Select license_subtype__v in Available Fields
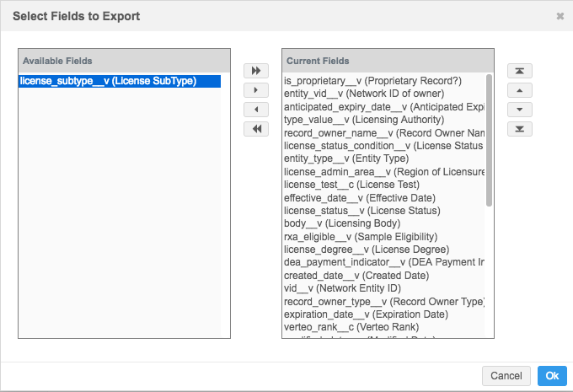Viewport: 573px width, 392px height. tap(107, 81)
